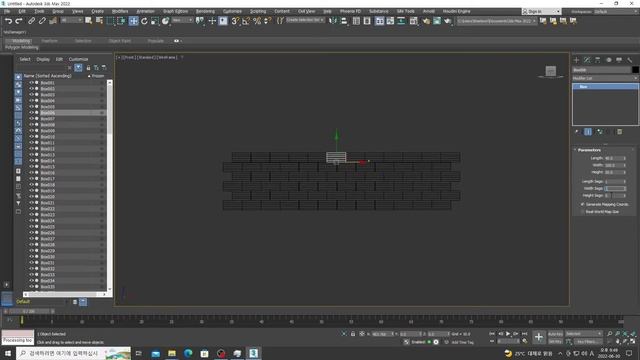The image size is (640, 360).
Task: Open the selection filter dropdown
Action: click(x=71, y=20)
